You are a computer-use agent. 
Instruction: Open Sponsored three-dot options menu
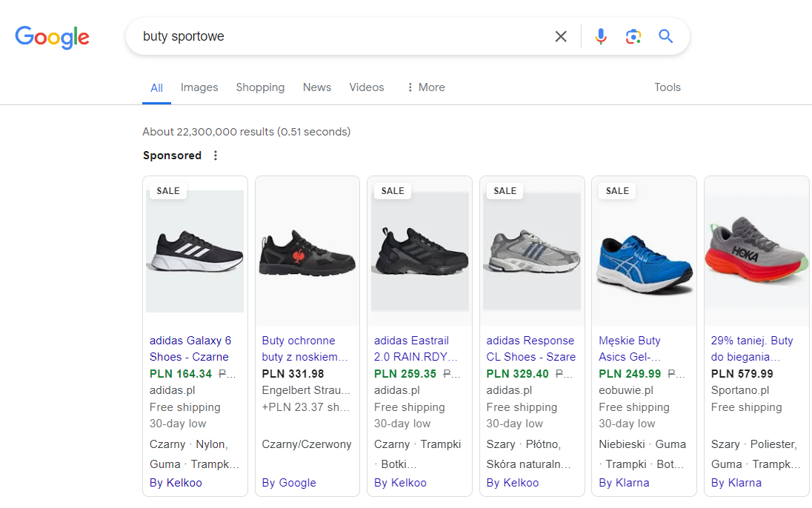216,156
